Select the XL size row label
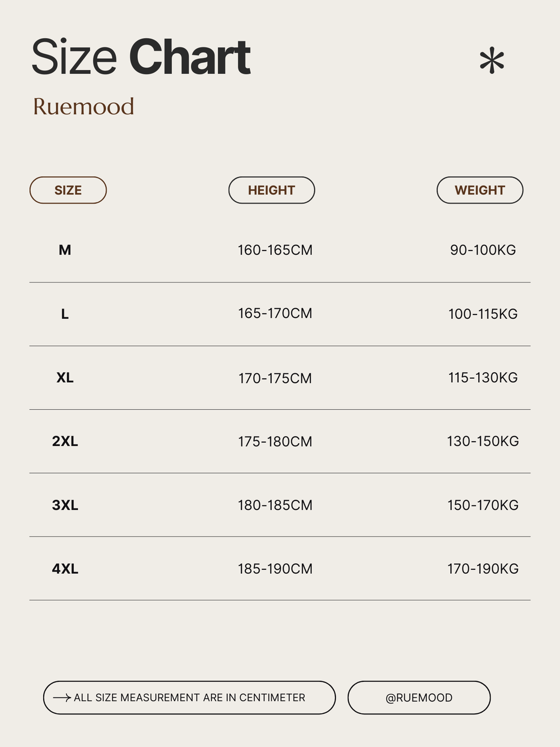Viewport: 560px width, 747px height. (65, 378)
